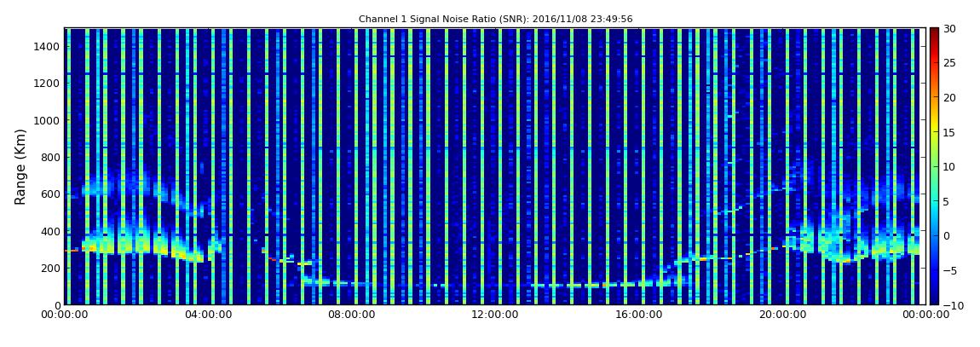Click the yellow section of the SNR colorbar
Image resolution: width=980 pixels, height=347 pixels.
(x=934, y=125)
